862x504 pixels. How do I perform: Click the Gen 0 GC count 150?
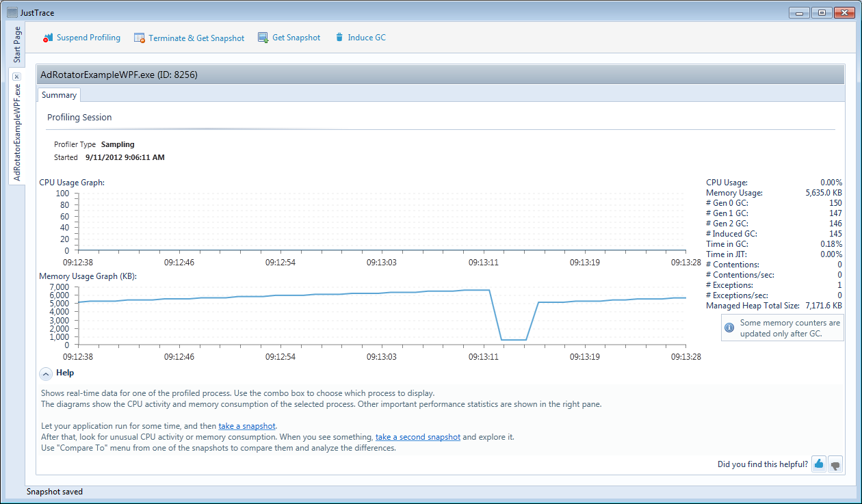835,203
